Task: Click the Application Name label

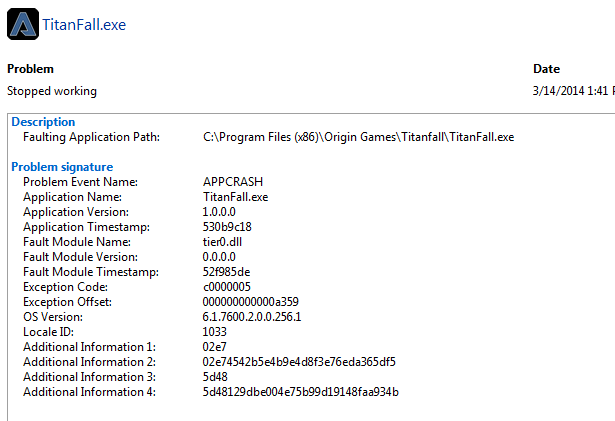Action: [x=73, y=197]
